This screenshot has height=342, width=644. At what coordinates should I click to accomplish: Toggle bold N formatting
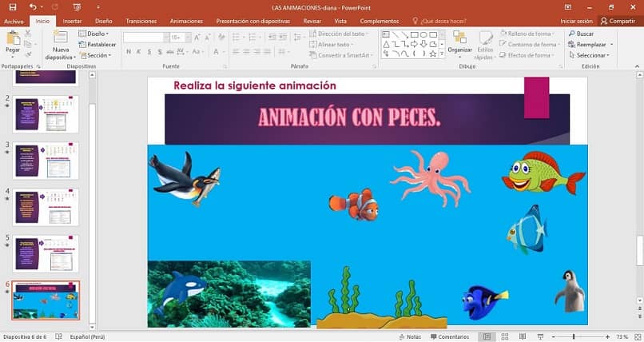point(129,52)
